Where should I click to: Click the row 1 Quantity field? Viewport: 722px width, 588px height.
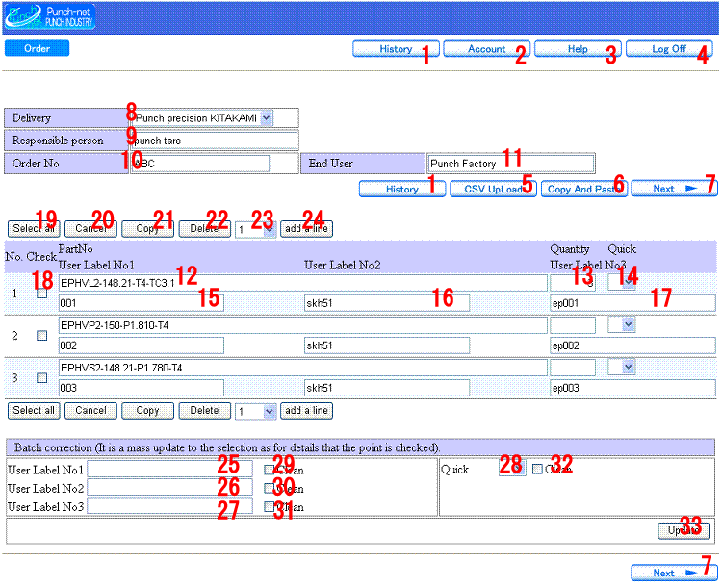click(573, 283)
